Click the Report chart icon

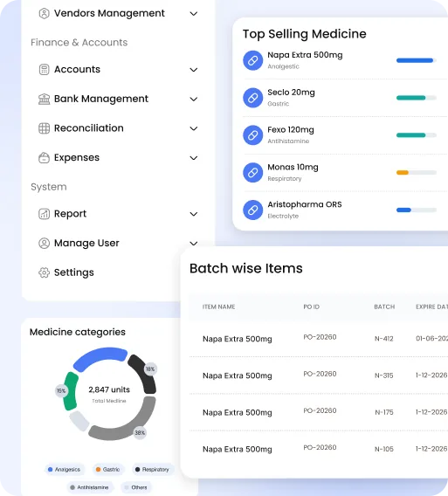pos(44,214)
